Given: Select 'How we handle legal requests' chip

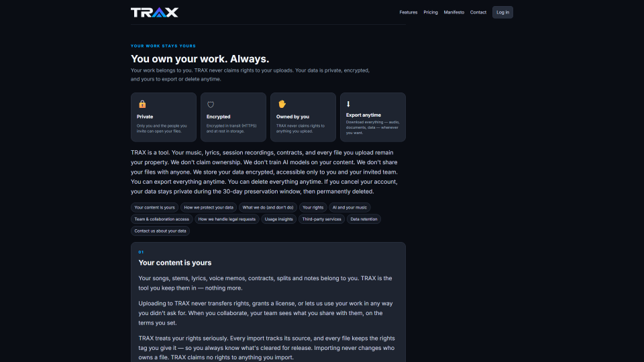Looking at the screenshot, I should (227, 219).
